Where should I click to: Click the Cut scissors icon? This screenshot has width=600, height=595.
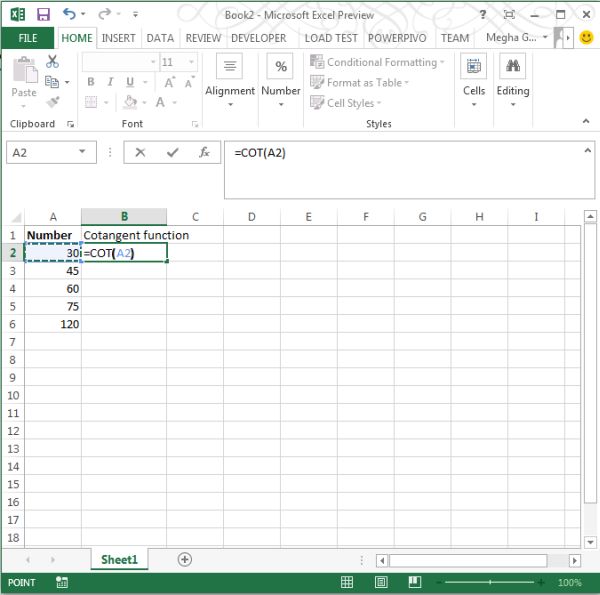pyautogui.click(x=52, y=61)
